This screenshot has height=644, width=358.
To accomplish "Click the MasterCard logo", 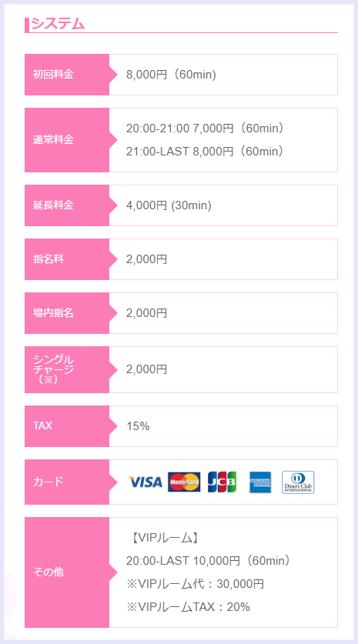I will [x=184, y=482].
